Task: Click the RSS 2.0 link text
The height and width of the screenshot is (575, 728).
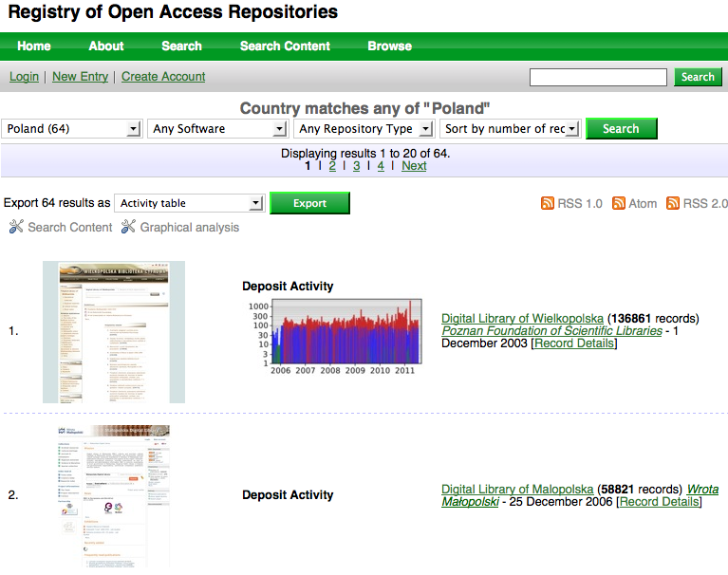Action: (x=705, y=203)
